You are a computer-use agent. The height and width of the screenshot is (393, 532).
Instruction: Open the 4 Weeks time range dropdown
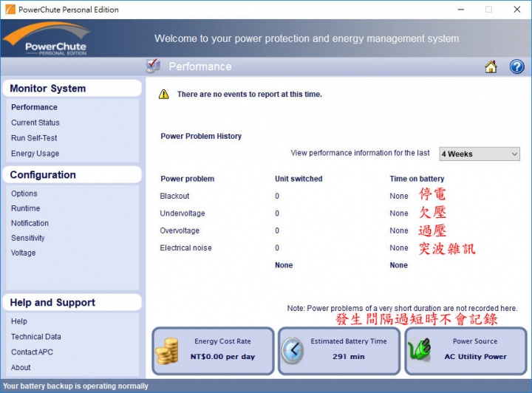point(480,154)
